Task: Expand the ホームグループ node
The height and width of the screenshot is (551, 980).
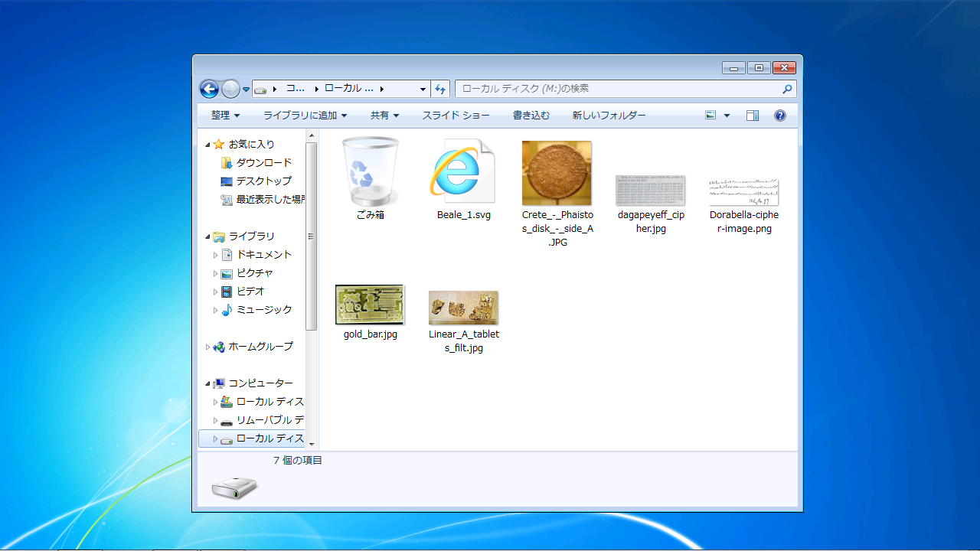Action: [207, 347]
